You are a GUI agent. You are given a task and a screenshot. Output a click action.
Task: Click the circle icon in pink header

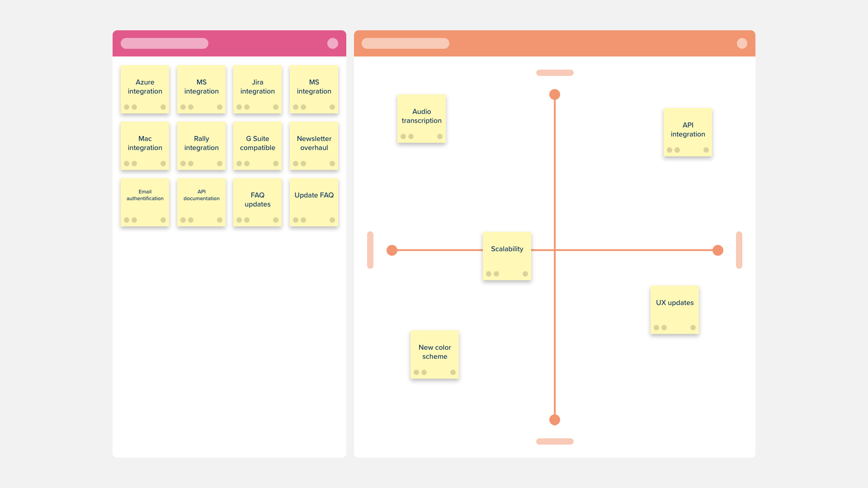333,43
